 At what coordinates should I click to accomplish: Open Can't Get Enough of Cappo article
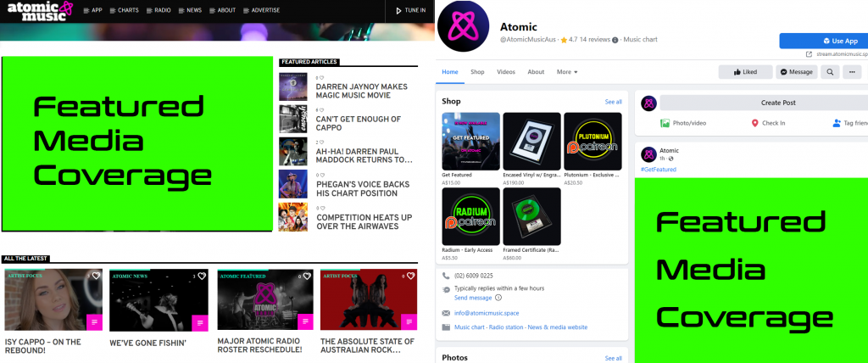point(359,123)
